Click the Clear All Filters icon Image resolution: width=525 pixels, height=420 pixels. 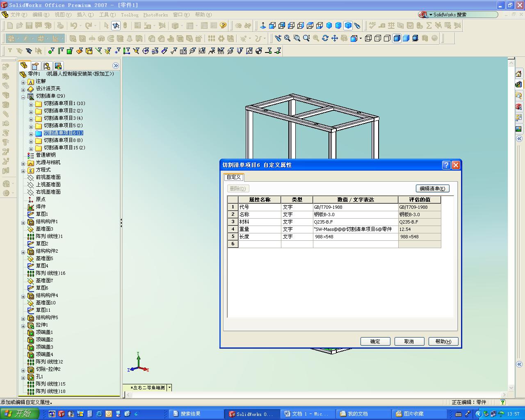19,51
